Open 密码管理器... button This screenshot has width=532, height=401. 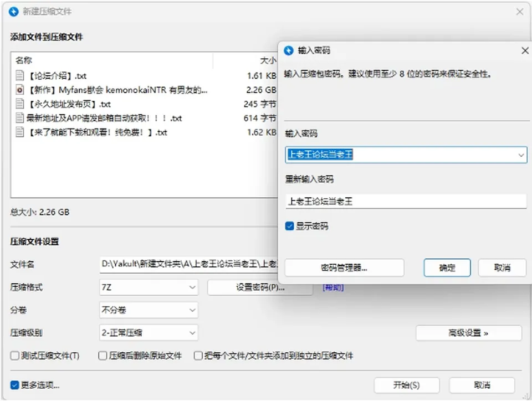tap(344, 268)
